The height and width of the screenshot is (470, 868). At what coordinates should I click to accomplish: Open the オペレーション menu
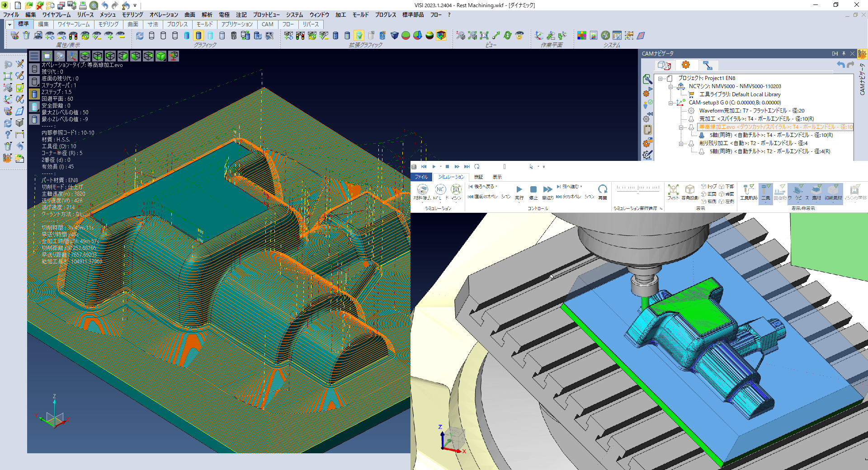point(164,14)
